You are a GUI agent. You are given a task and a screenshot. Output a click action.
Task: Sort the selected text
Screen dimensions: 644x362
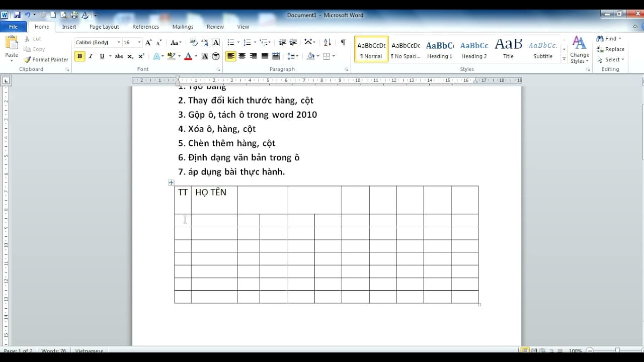coord(328,43)
